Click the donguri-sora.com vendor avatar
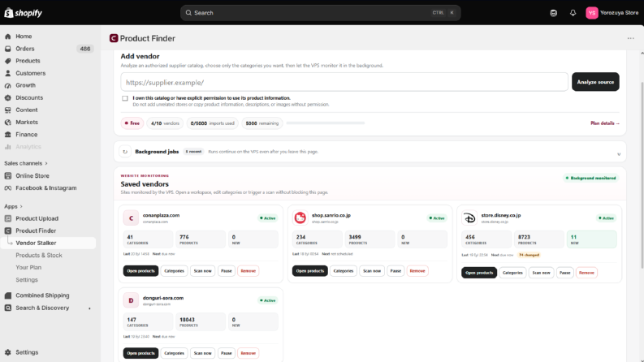Screen dimensions: 644x362 point(131,300)
